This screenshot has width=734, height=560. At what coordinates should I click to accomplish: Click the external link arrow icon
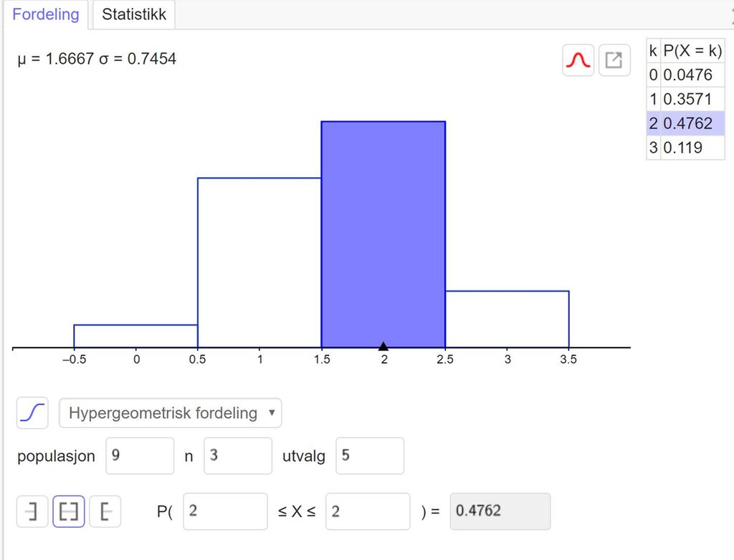[x=614, y=60]
